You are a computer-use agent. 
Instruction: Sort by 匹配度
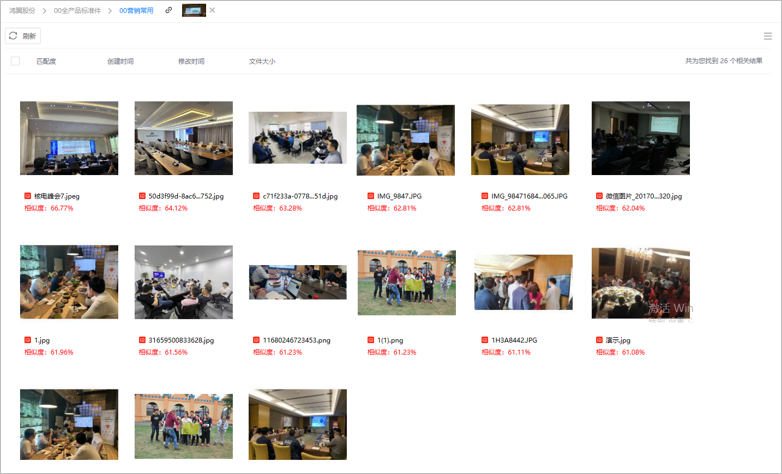[x=46, y=61]
